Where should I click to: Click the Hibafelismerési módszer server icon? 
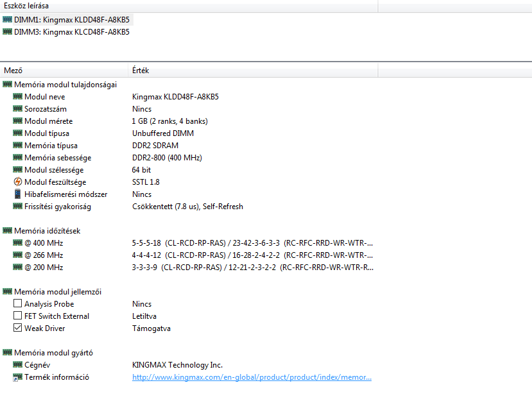point(17,194)
